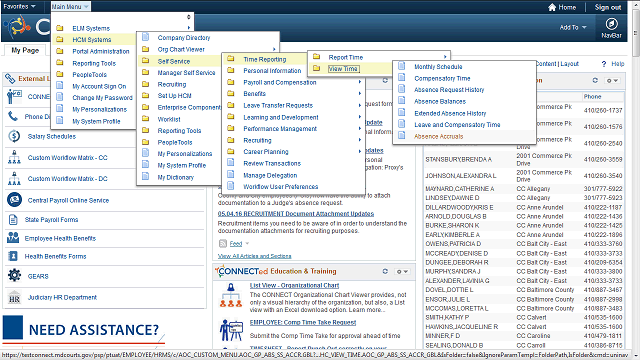640x360 pixels.
Task: Click the Central Payroll Online Service icon
Action: [x=14, y=200]
